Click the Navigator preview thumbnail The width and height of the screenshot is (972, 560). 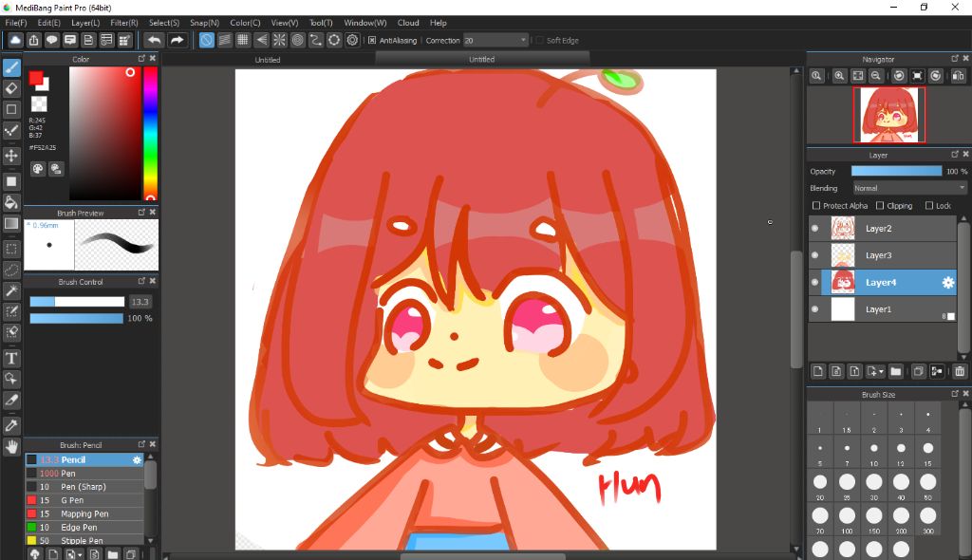[888, 115]
